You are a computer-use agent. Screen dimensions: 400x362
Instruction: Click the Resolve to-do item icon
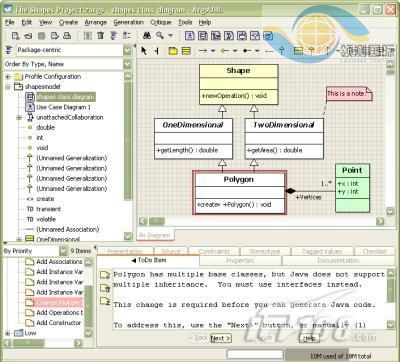(x=105, y=288)
